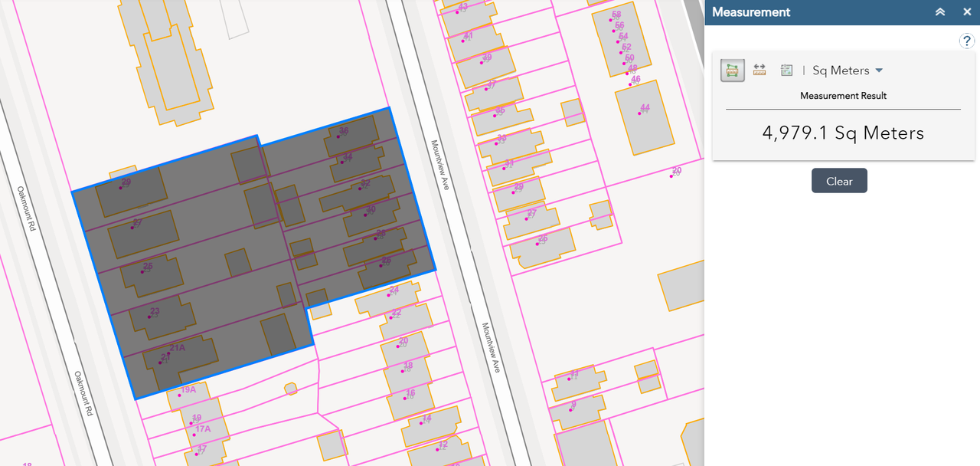Select the area measurement tool
Image resolution: width=980 pixels, height=466 pixels.
pyautogui.click(x=732, y=71)
